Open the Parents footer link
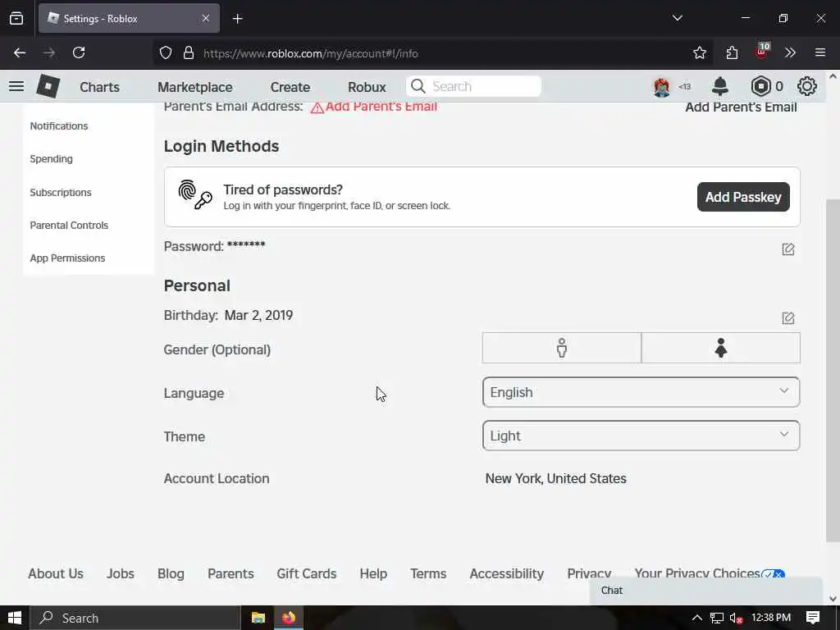 (231, 573)
